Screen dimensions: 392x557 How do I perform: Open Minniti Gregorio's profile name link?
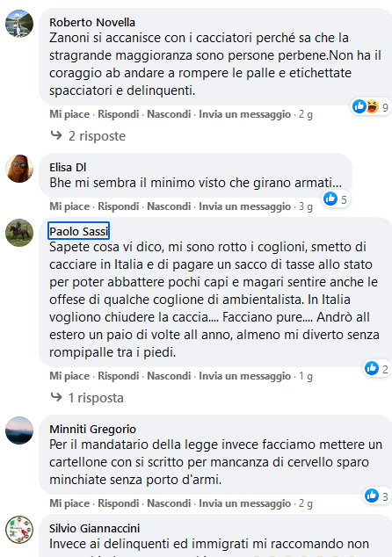pos(92,429)
